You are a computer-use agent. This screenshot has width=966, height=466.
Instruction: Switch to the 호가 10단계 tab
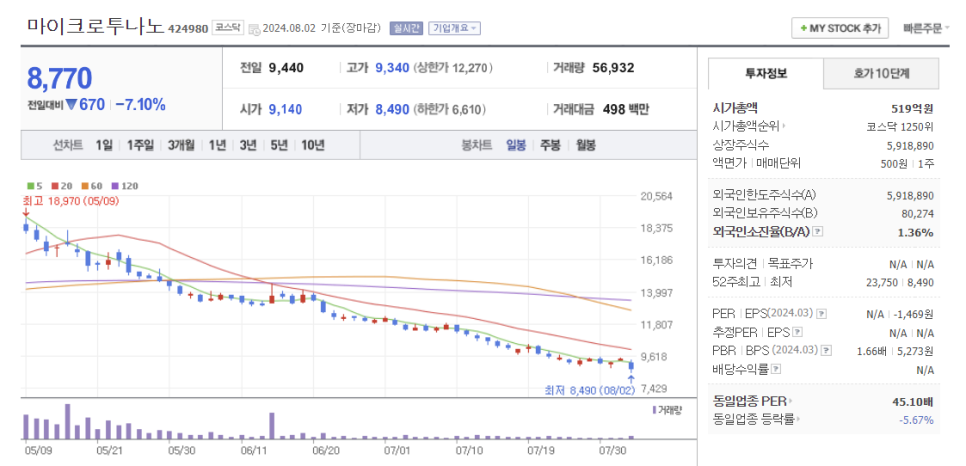point(881,73)
